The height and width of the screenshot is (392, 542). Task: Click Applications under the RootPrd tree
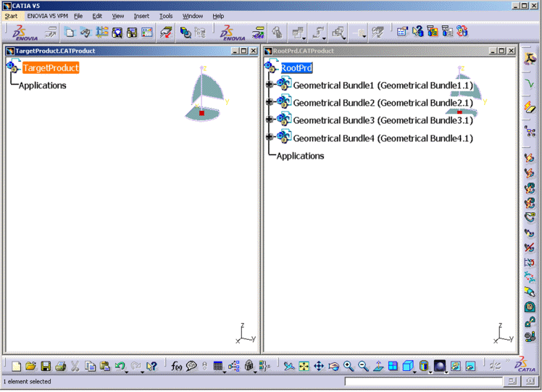(x=300, y=156)
